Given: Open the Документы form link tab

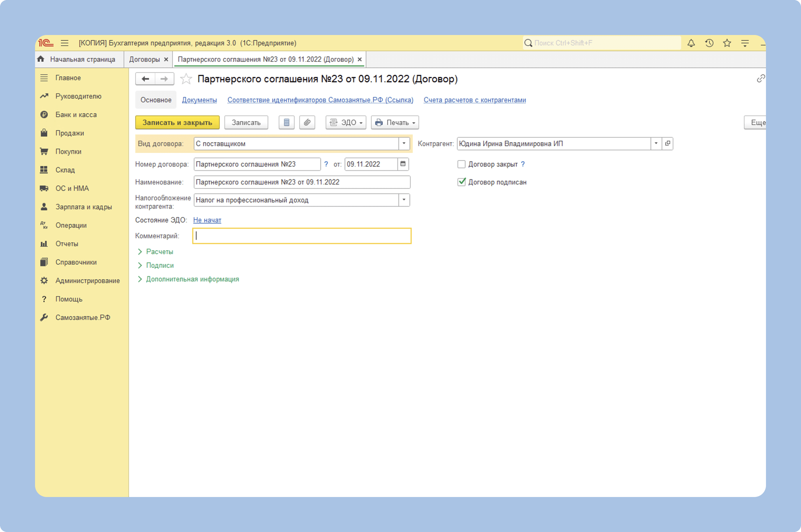Looking at the screenshot, I should (x=199, y=100).
